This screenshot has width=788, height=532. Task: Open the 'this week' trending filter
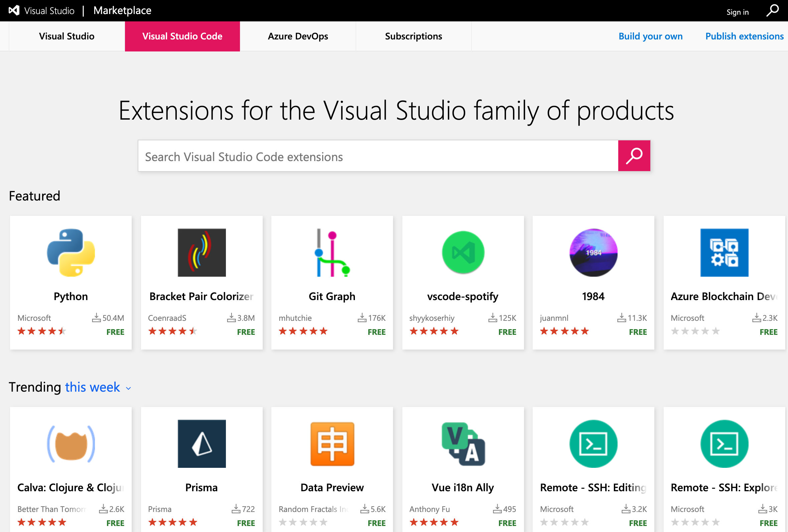point(92,387)
